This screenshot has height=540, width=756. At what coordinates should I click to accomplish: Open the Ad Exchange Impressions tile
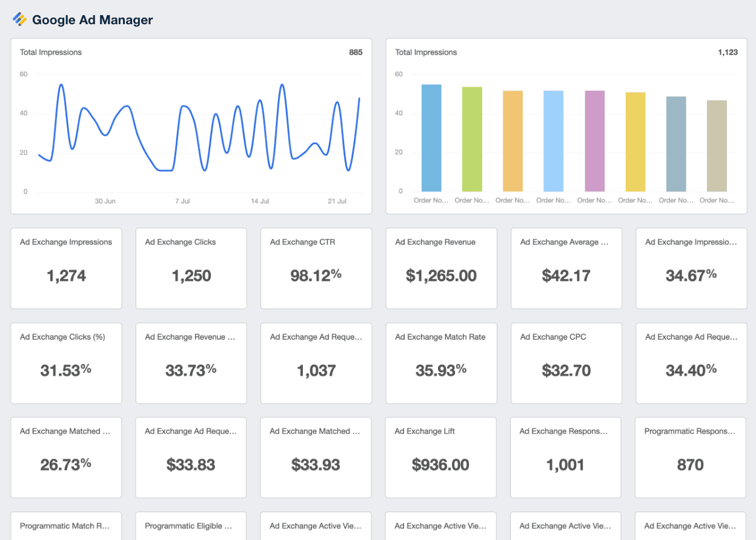(x=65, y=268)
